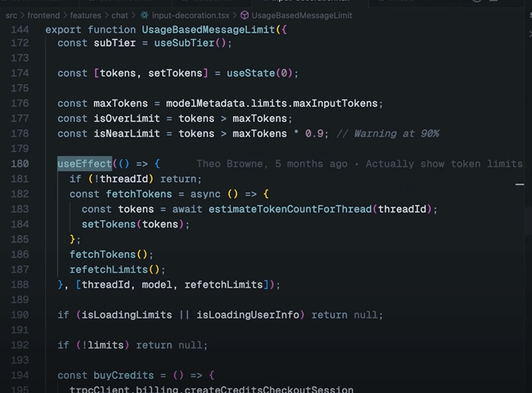This screenshot has height=393, width=532.
Task: Click the circular account icon at top right
Action: pyautogui.click(x=476, y=2)
